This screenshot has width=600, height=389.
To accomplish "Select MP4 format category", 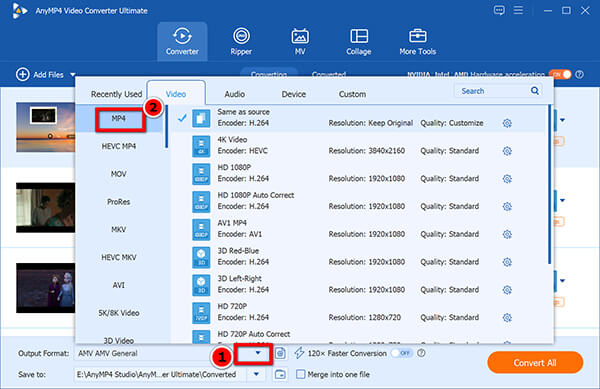I will click(119, 119).
